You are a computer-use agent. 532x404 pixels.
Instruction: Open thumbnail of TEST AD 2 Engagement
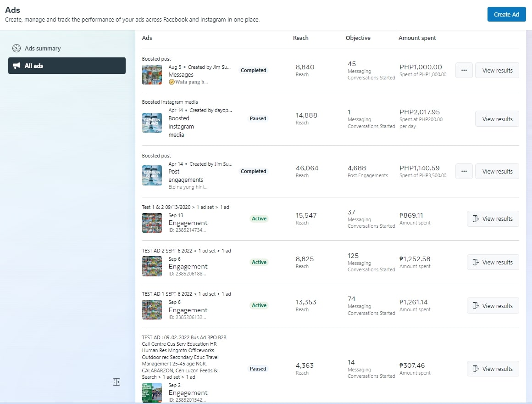click(x=152, y=266)
